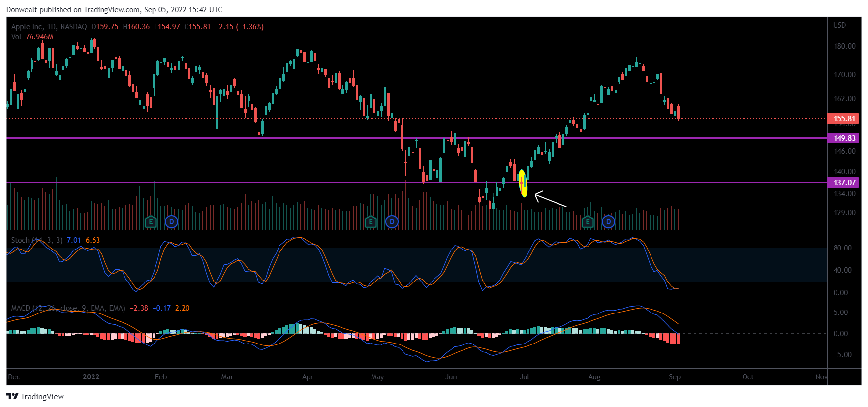This screenshot has width=868, height=407.
Task: Click the red 155.81 current price label
Action: tap(844, 119)
